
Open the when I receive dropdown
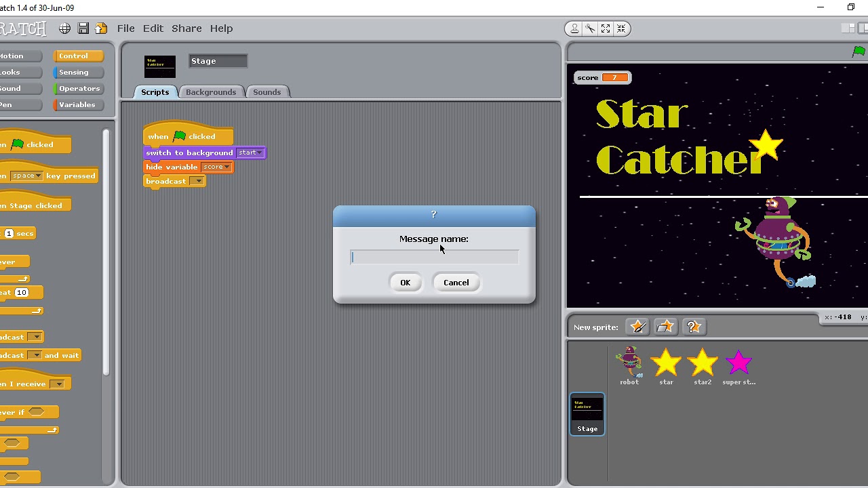[x=58, y=384]
